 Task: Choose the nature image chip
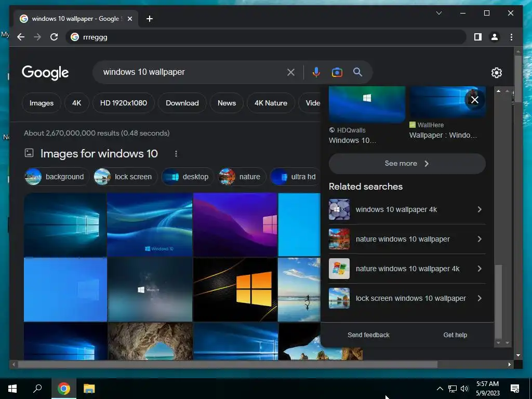point(242,177)
